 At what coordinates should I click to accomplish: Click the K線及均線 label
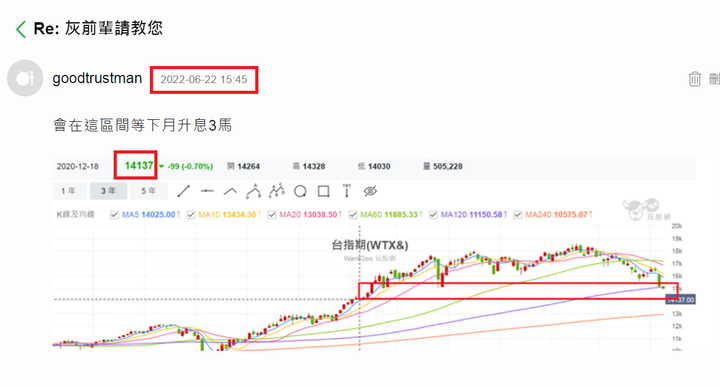pyautogui.click(x=76, y=214)
